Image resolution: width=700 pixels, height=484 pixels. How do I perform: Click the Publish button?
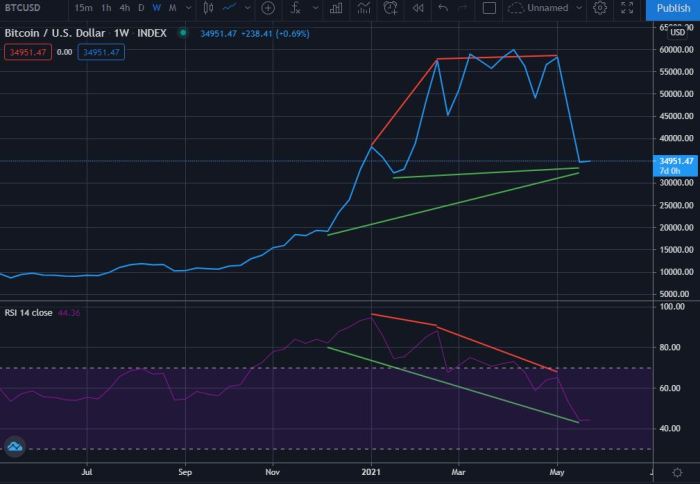(x=673, y=9)
